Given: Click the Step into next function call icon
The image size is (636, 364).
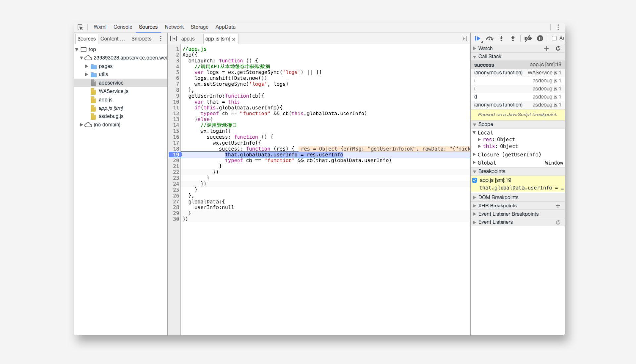Looking at the screenshot, I should click(502, 38).
